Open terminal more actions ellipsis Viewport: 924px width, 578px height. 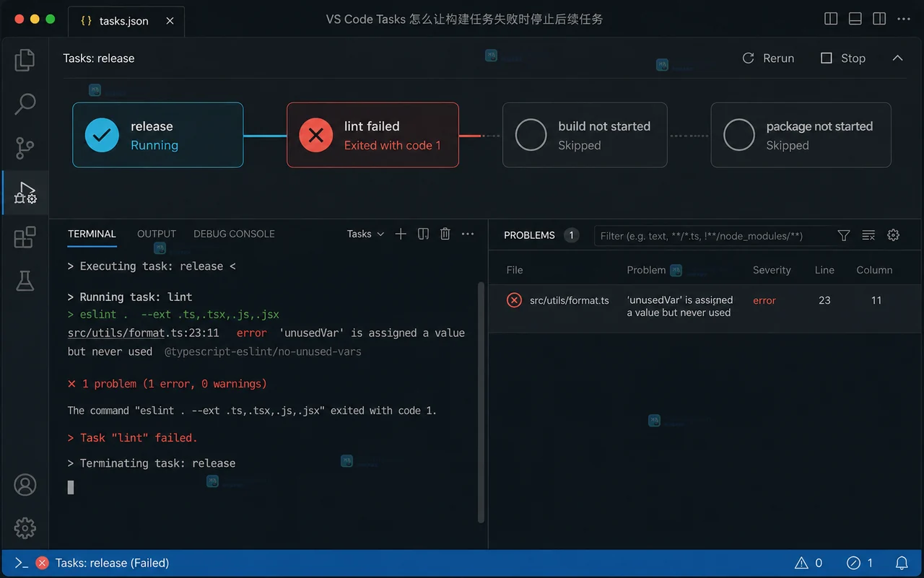tap(468, 234)
